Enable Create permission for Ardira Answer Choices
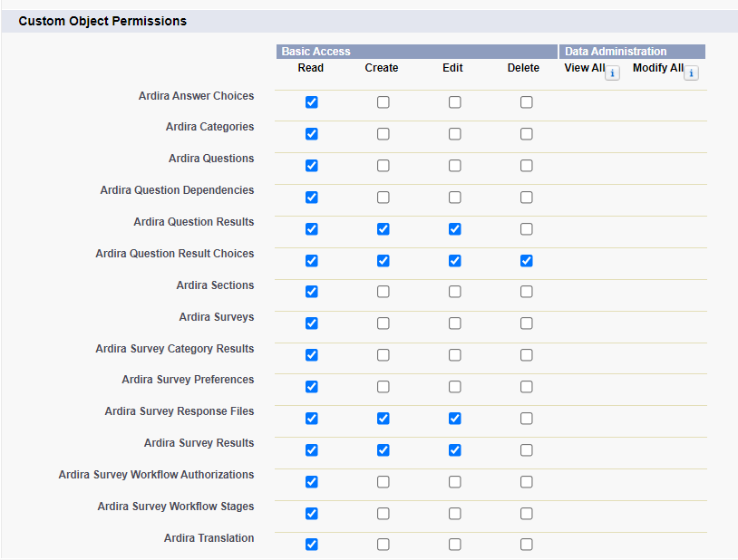 [383, 102]
